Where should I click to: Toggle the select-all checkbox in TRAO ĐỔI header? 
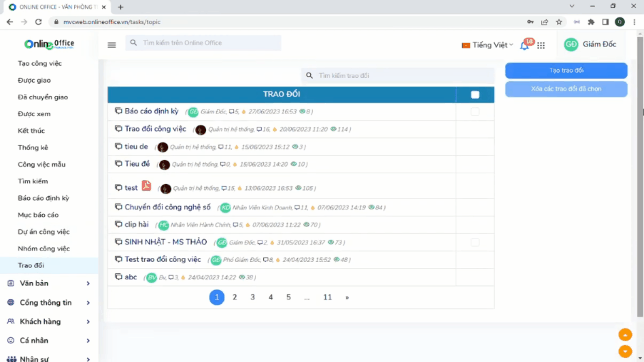pyautogui.click(x=475, y=95)
